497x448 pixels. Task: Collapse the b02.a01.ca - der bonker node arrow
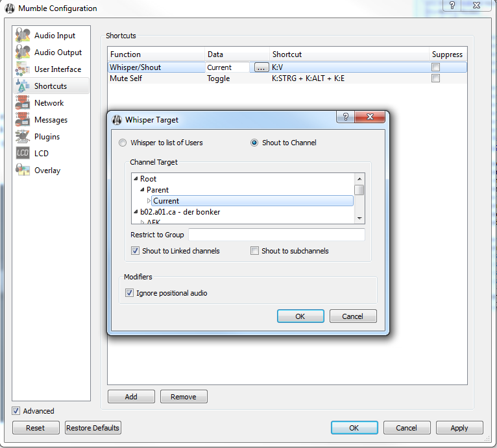click(x=136, y=211)
